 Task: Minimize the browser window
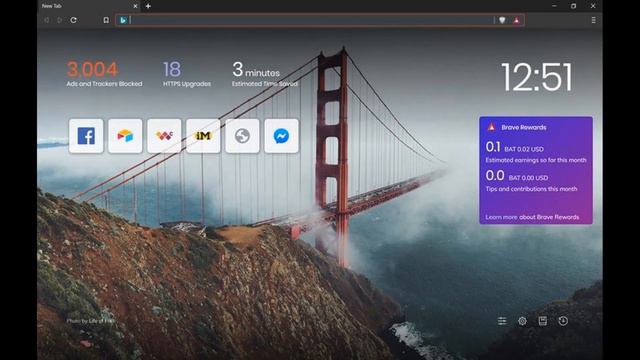554,6
